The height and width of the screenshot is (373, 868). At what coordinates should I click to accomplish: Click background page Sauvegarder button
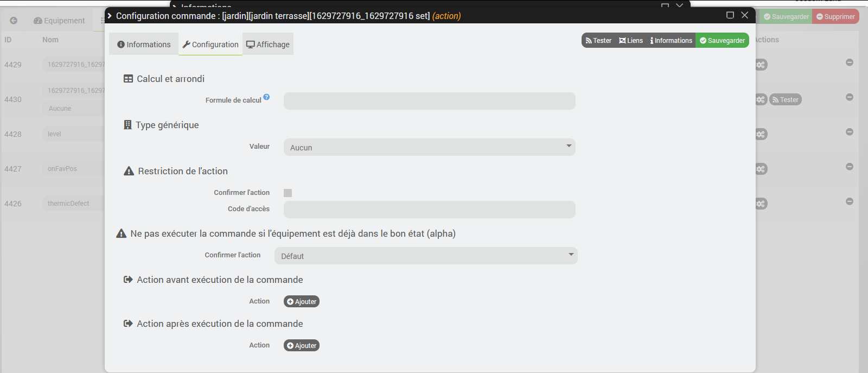[x=786, y=17]
